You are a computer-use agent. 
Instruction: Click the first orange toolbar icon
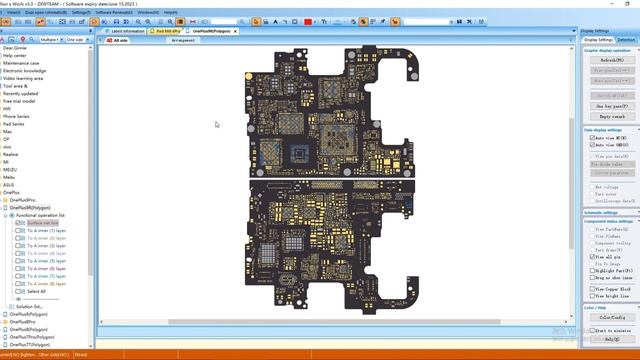[x=5, y=22]
